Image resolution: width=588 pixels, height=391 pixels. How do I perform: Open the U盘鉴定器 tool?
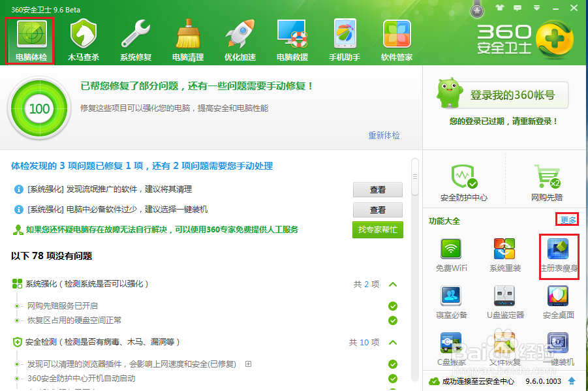pos(504,297)
